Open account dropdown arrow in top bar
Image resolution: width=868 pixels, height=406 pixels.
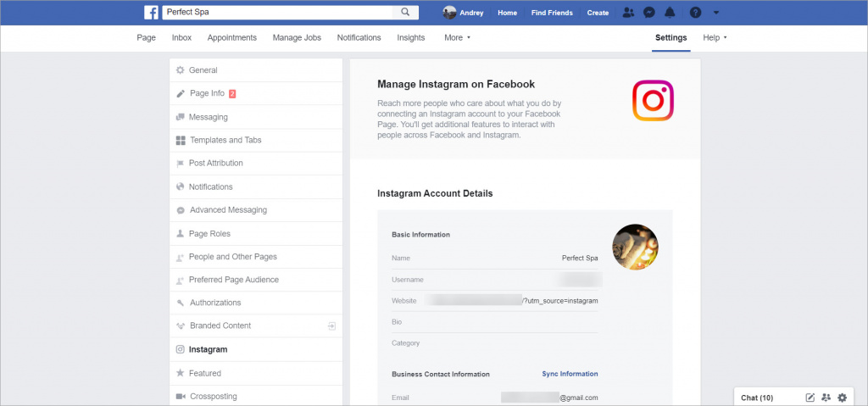pos(715,12)
